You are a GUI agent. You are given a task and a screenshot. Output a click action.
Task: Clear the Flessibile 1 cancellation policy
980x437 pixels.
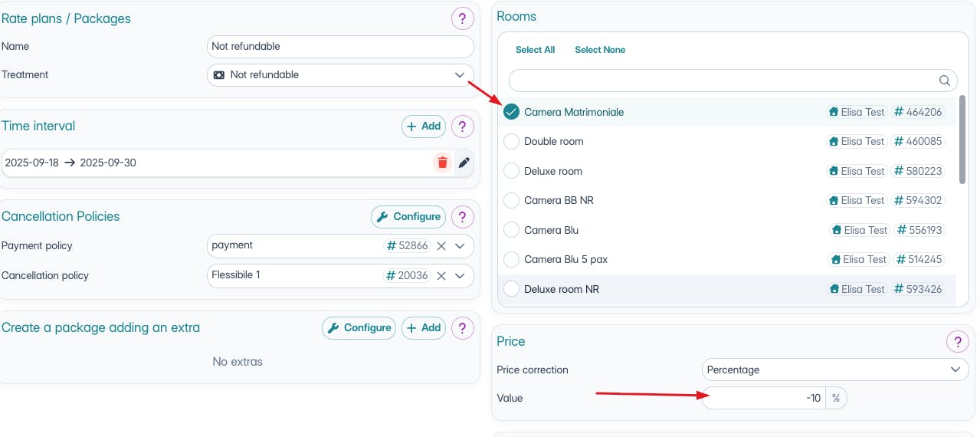click(441, 275)
